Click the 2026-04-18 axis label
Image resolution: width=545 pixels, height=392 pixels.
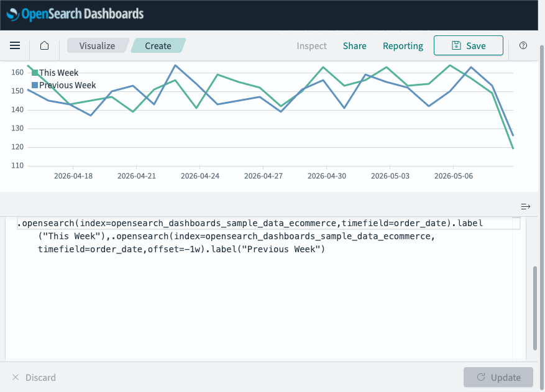click(x=73, y=176)
